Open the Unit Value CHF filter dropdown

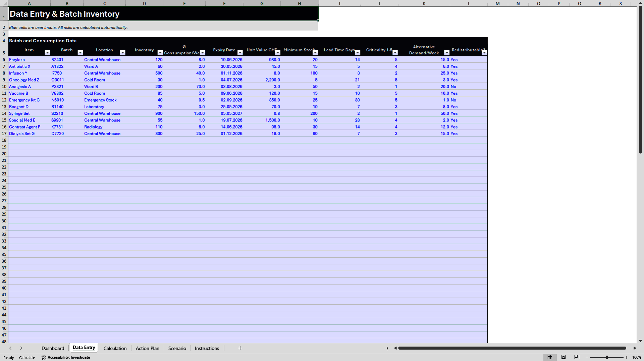click(x=277, y=53)
